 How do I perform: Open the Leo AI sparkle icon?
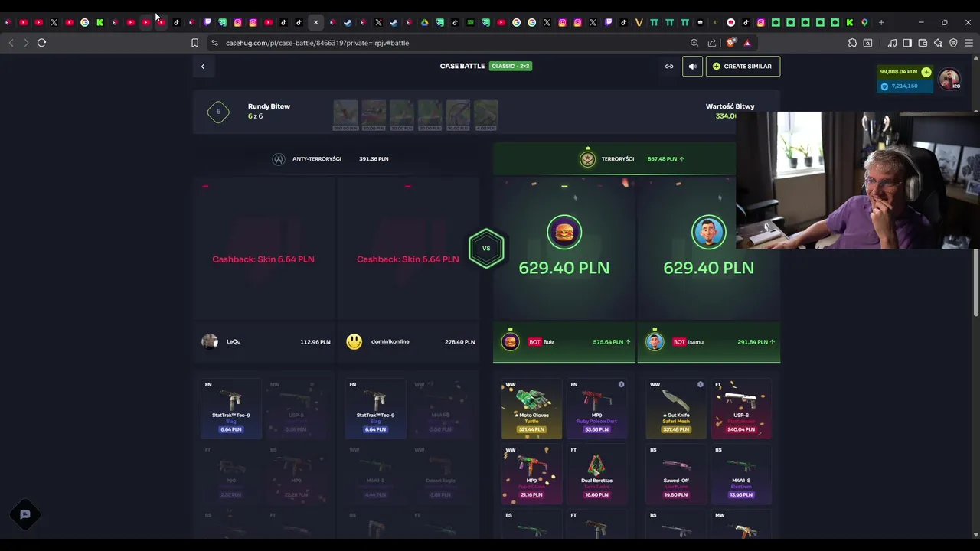click(x=938, y=43)
